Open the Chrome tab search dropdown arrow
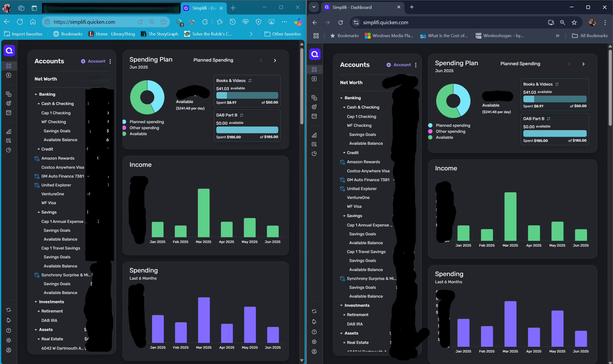 click(x=314, y=7)
